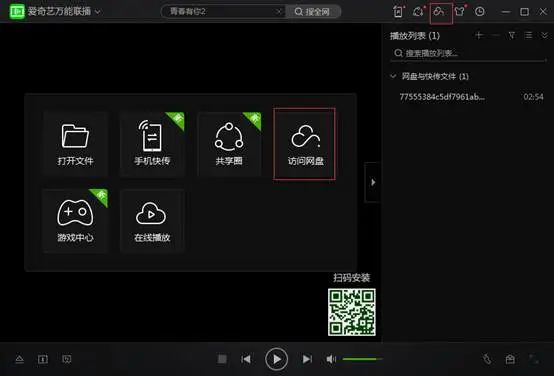554x376 pixels.
Task: Click the second icon in the bottom left bar
Action: click(x=43, y=359)
